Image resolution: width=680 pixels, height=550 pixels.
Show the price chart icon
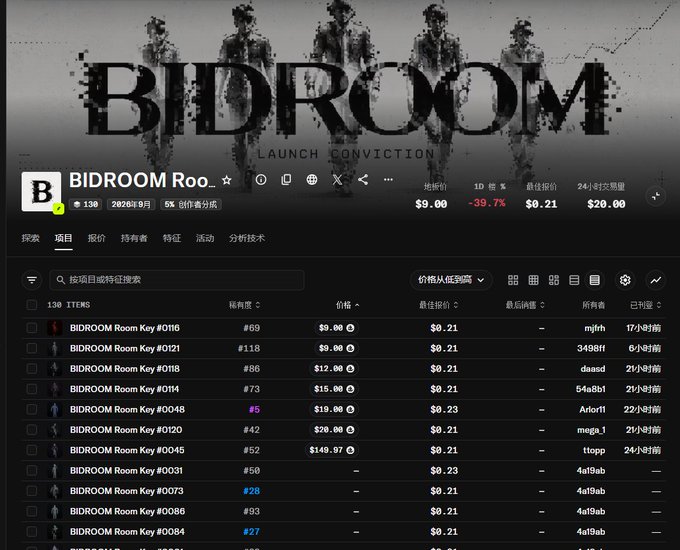[656, 280]
